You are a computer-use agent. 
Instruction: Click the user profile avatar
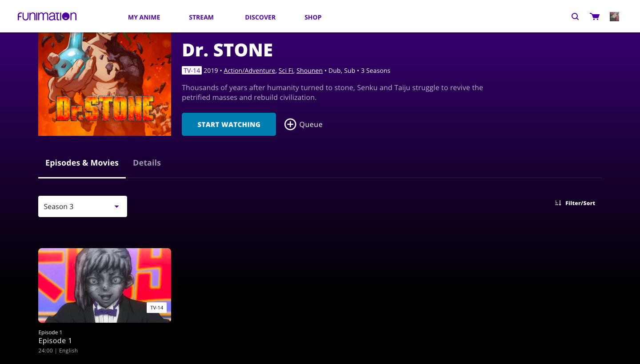pyautogui.click(x=614, y=17)
